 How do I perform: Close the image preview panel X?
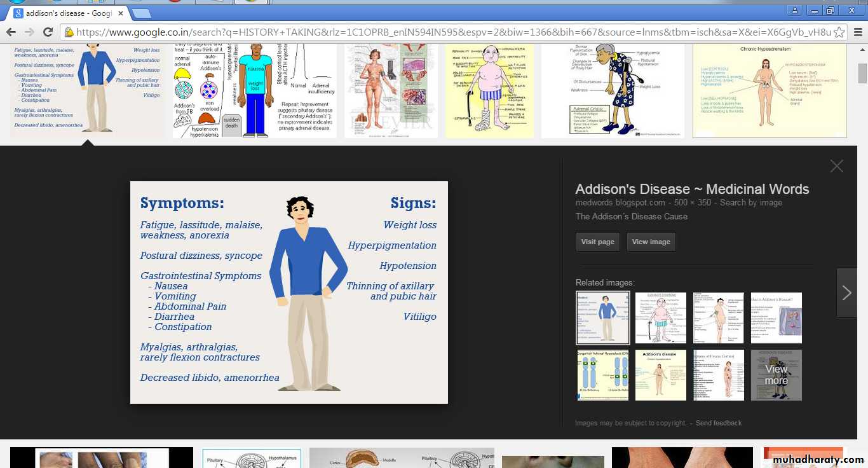click(836, 166)
